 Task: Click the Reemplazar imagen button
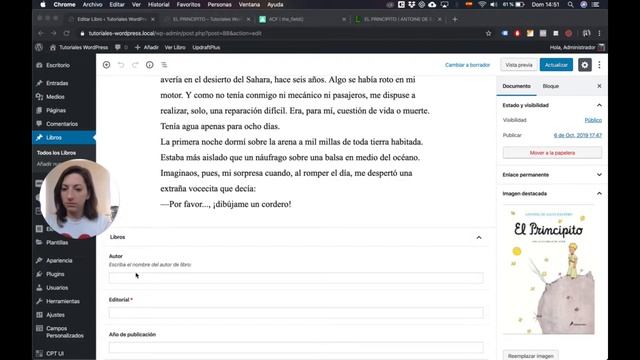point(531,356)
